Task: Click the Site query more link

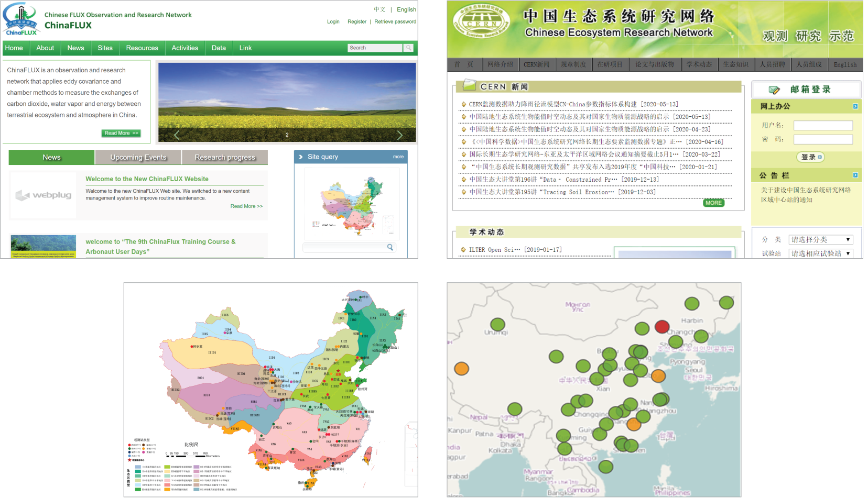Action: [398, 157]
